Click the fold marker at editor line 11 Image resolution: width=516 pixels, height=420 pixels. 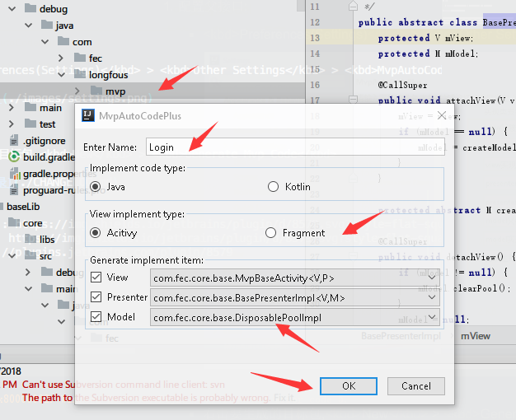(353, 6)
